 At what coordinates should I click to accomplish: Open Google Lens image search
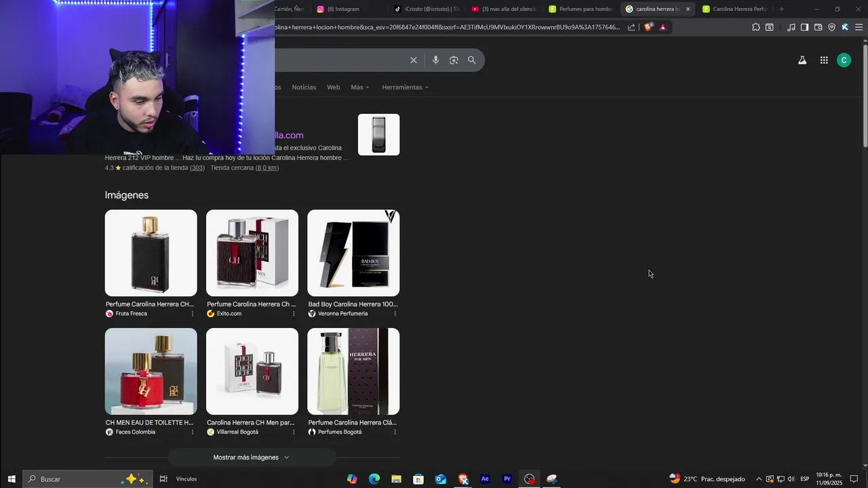(454, 60)
